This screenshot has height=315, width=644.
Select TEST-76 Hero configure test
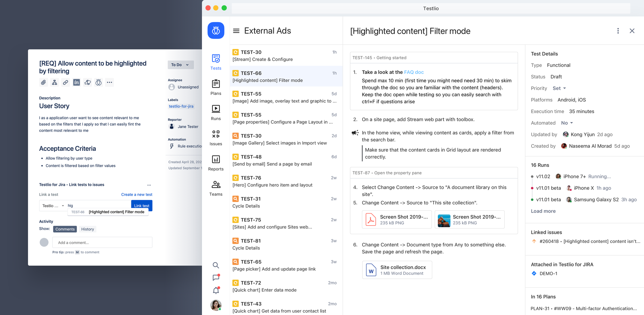[286, 181]
